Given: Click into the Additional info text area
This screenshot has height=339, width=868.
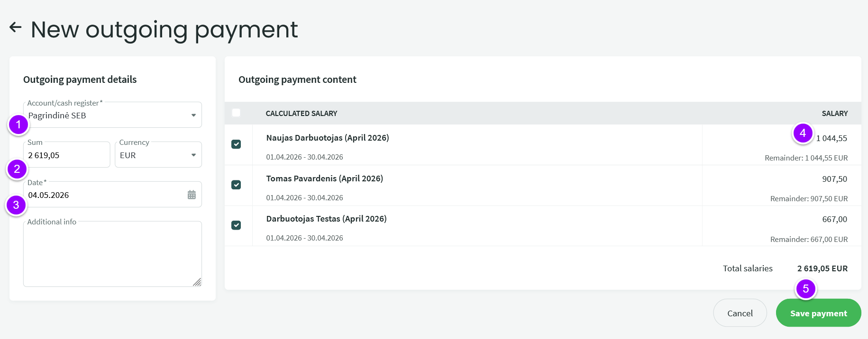Looking at the screenshot, I should click(x=112, y=254).
